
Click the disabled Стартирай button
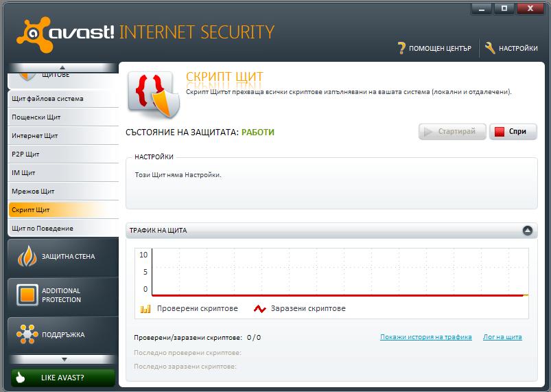(x=452, y=132)
